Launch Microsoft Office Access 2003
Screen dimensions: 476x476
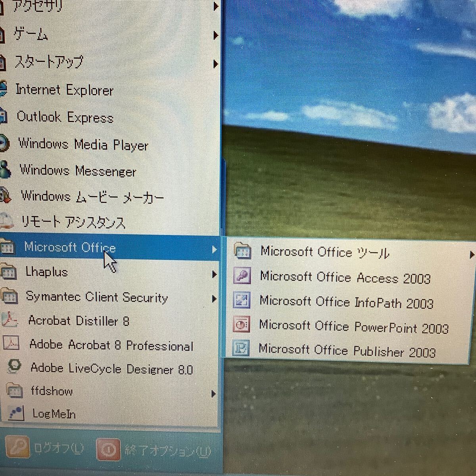[345, 278]
